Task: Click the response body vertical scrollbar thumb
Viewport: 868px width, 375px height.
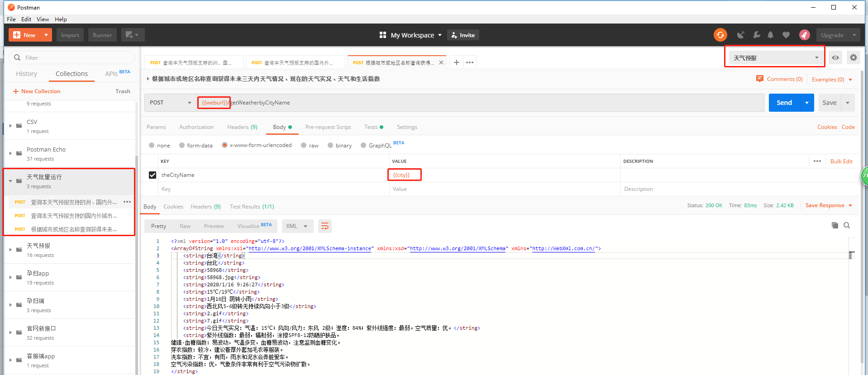Action: 852,255
